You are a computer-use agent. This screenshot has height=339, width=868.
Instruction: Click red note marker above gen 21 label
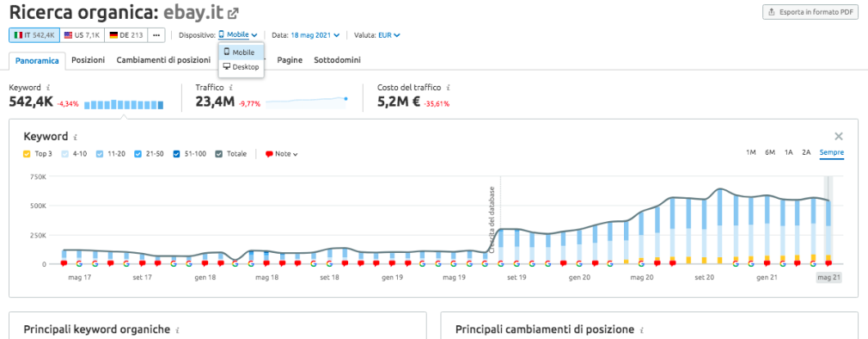coord(767,263)
